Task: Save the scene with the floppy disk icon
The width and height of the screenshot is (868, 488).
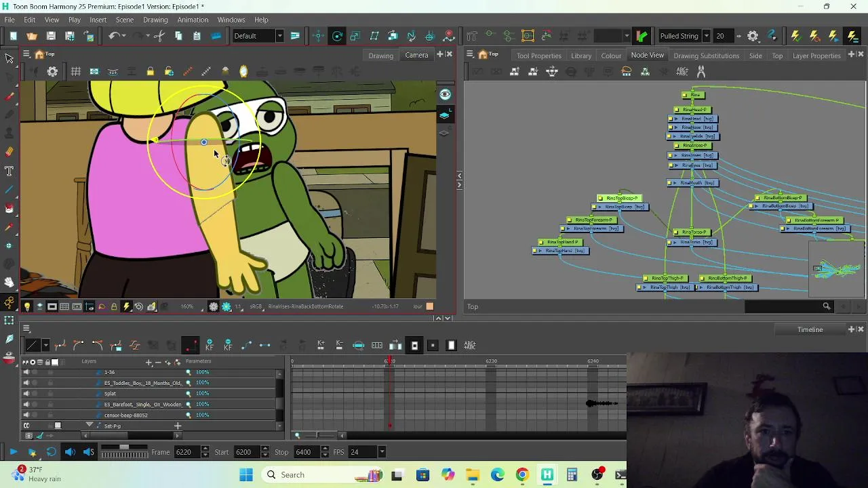Action: pos(51,36)
